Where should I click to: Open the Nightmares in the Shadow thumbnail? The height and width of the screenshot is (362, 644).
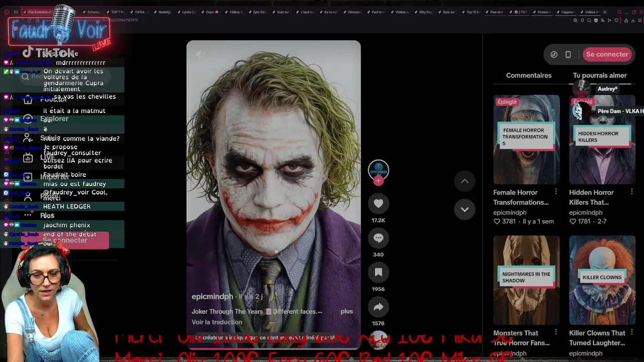526,280
